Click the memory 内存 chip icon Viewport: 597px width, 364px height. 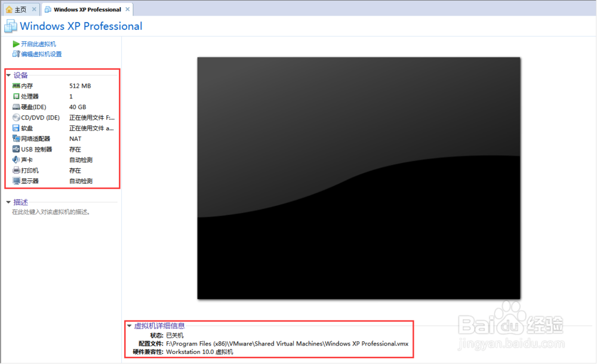(x=16, y=86)
